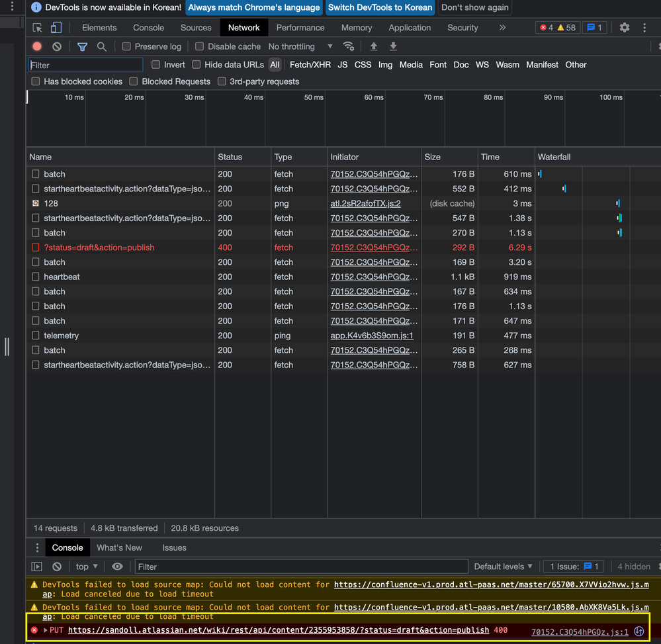Open DevTools three-dot customize menu

644,28
